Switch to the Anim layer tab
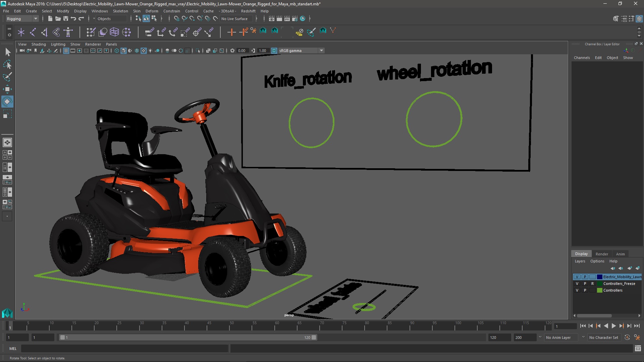The height and width of the screenshot is (362, 644). (x=620, y=254)
